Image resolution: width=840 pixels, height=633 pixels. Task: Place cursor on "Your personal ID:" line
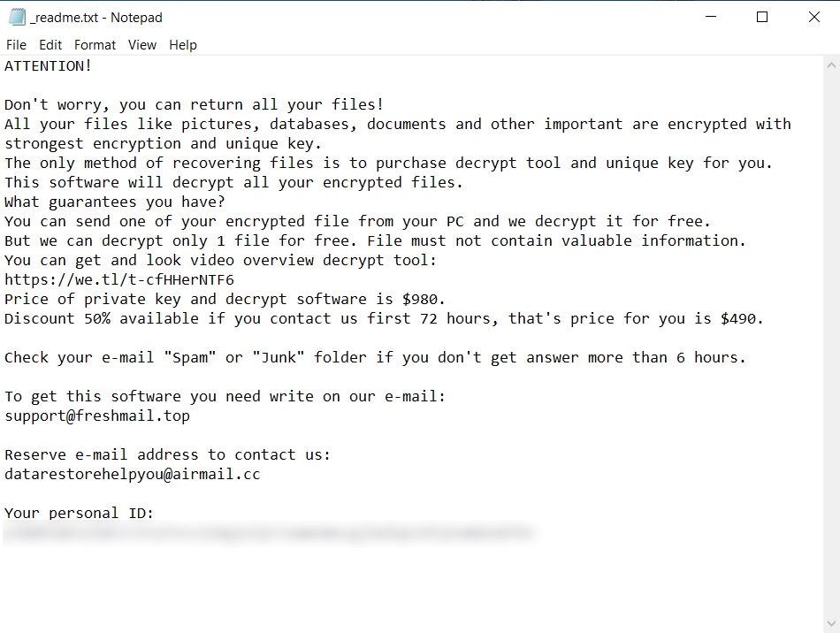pyautogui.click(x=80, y=513)
